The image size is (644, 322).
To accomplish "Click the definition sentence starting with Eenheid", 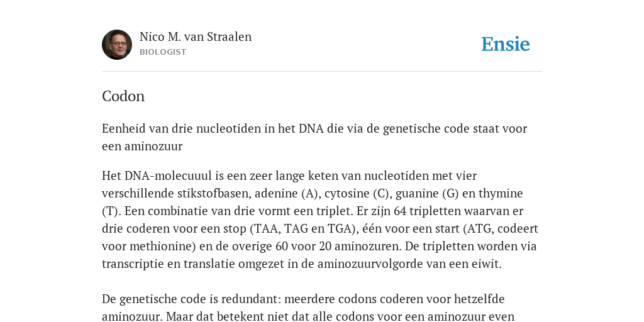I will 314,137.
